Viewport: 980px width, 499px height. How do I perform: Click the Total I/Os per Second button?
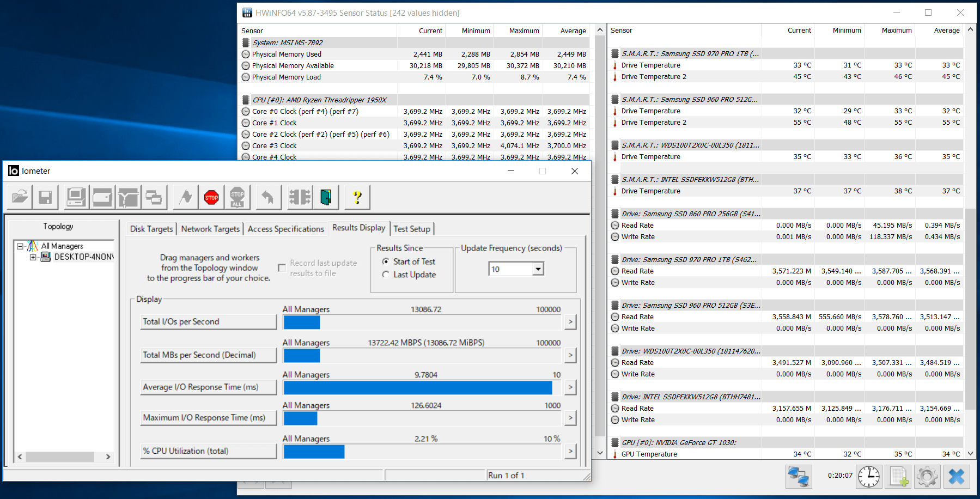tap(209, 322)
